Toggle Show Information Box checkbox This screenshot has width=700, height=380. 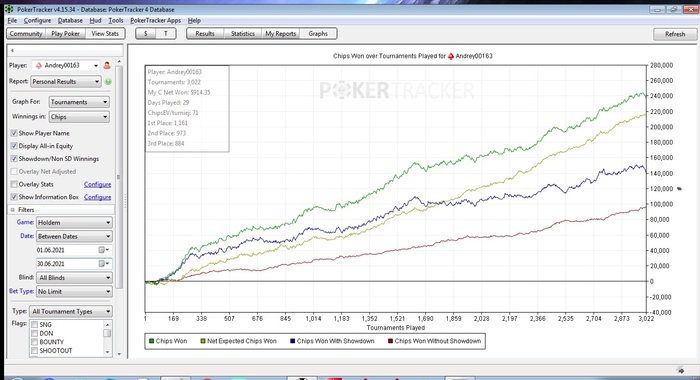coord(14,197)
